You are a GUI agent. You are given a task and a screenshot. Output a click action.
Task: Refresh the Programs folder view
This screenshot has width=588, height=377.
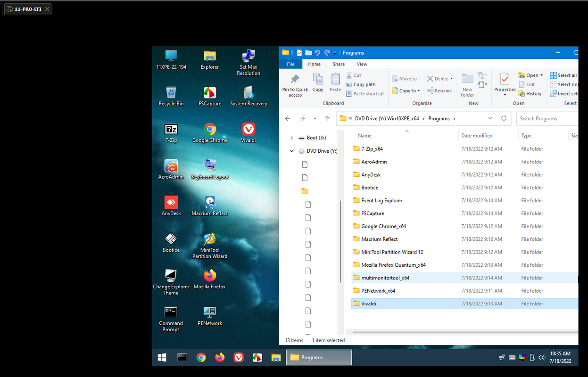click(x=504, y=118)
